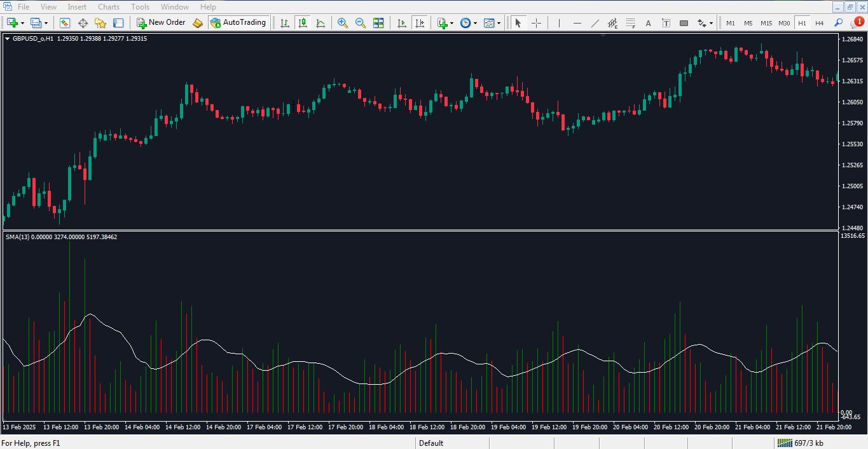Viewport: 868px width, 449px height.
Task: Draw a trendline with the line tool
Action: 595,23
